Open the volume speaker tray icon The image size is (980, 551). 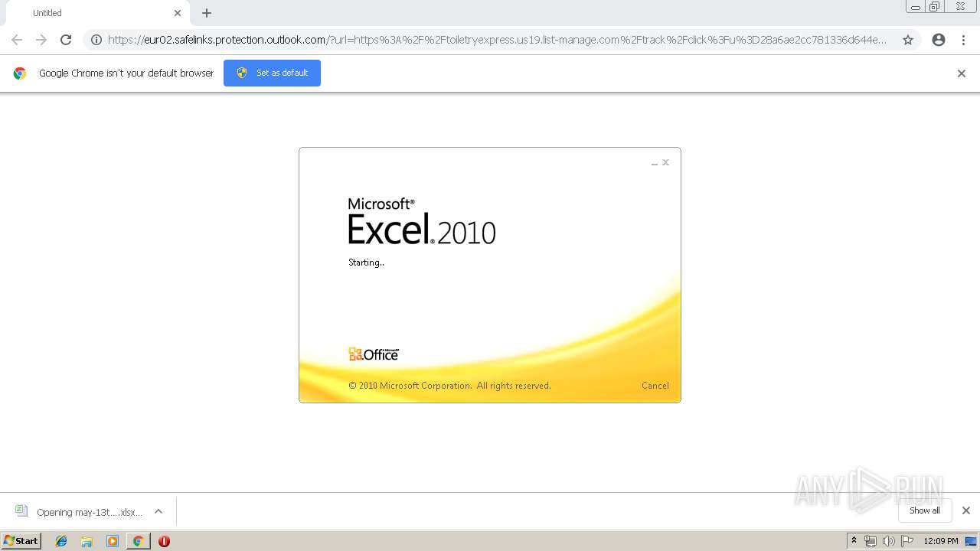click(x=889, y=541)
